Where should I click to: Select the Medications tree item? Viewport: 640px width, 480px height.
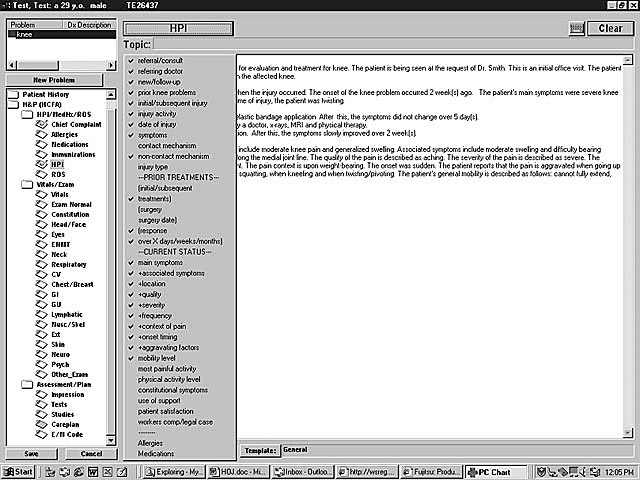[x=69, y=144]
